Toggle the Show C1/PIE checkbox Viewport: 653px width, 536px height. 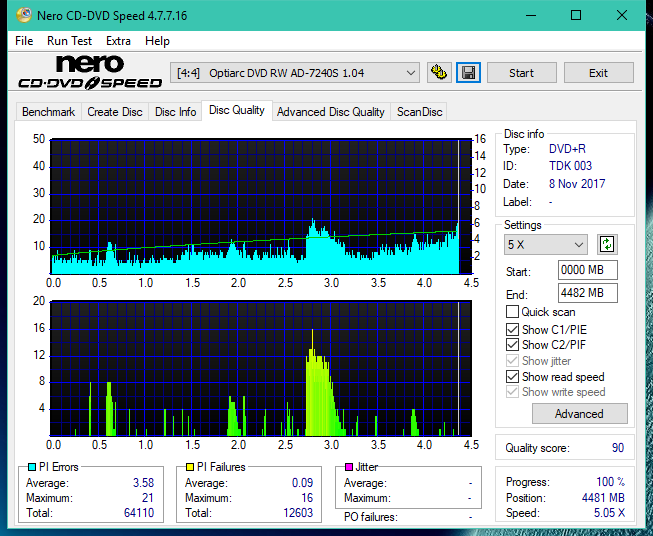[x=512, y=329]
